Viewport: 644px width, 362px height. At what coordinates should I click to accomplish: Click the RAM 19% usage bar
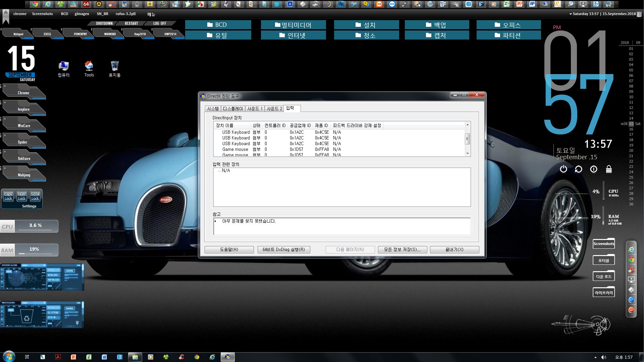coord(29,250)
